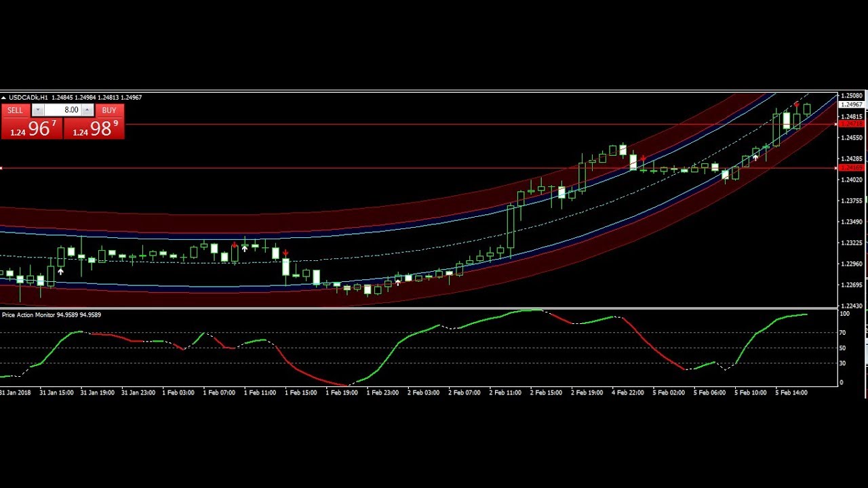Click the current price tag 1.24967
The height and width of the screenshot is (488, 868).
(x=852, y=104)
